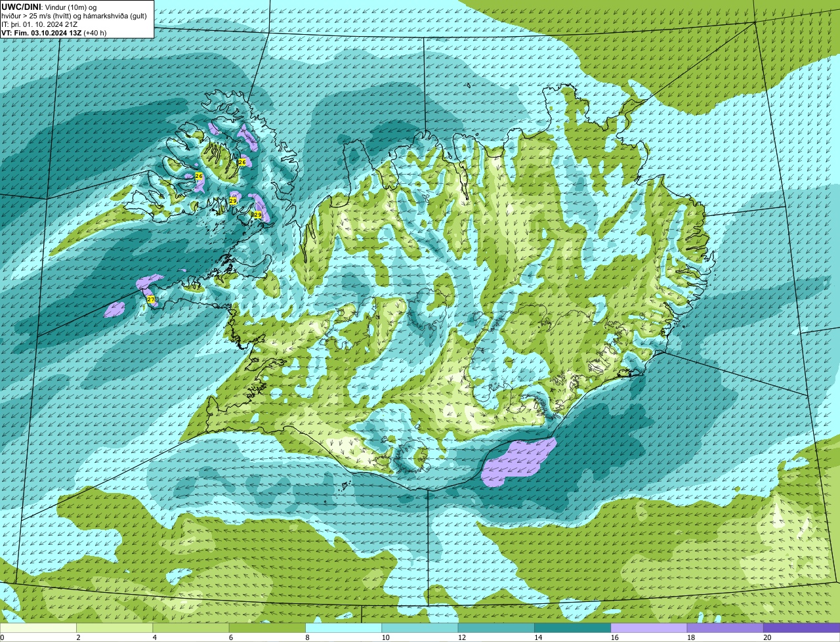Select the 2–4 m/s light lime legend swatch
The width and height of the screenshot is (840, 642).
(x=115, y=628)
